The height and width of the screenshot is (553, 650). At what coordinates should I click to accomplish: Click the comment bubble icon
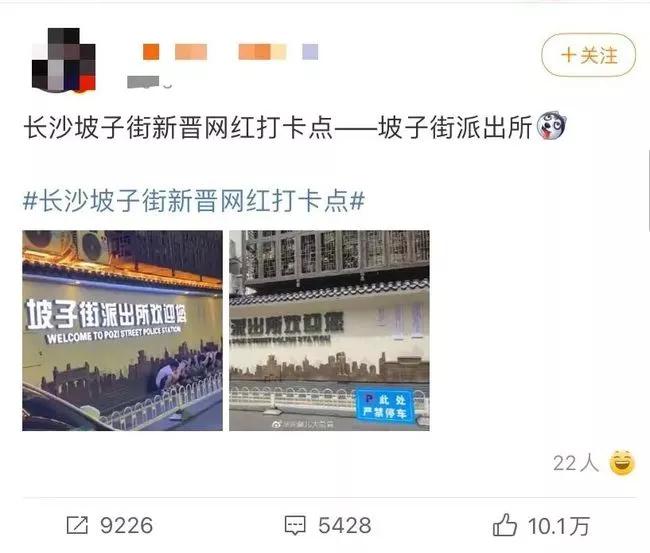pyautogui.click(x=295, y=525)
